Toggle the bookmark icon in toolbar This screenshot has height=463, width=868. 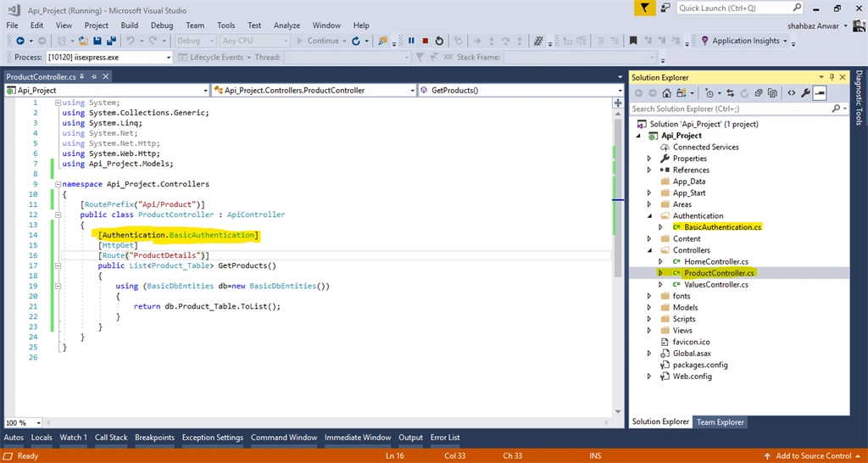[633, 41]
